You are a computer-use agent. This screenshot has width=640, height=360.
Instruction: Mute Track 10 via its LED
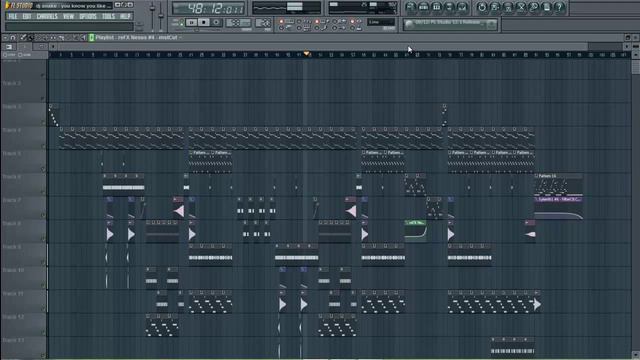tap(42, 286)
